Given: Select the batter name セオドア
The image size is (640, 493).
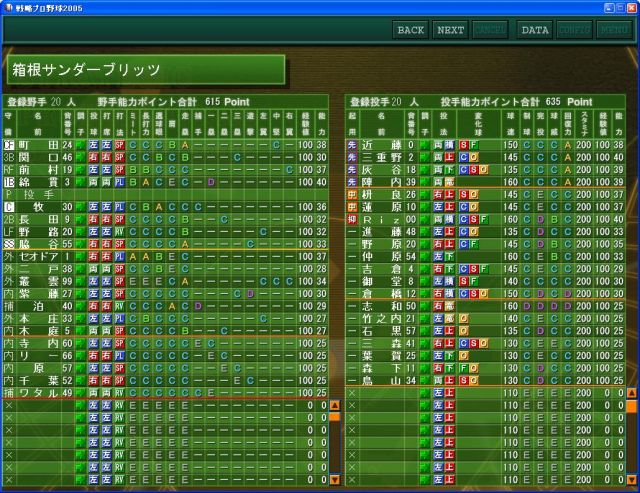Looking at the screenshot, I should click(x=39, y=257).
